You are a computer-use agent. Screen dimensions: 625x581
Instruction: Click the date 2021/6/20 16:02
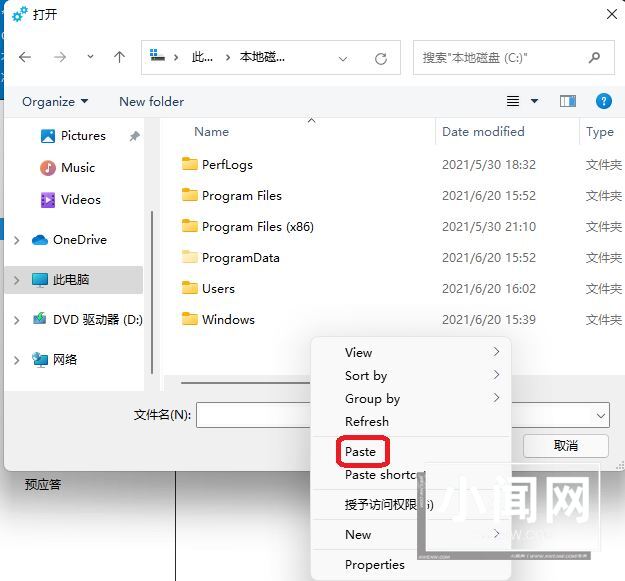pyautogui.click(x=489, y=289)
